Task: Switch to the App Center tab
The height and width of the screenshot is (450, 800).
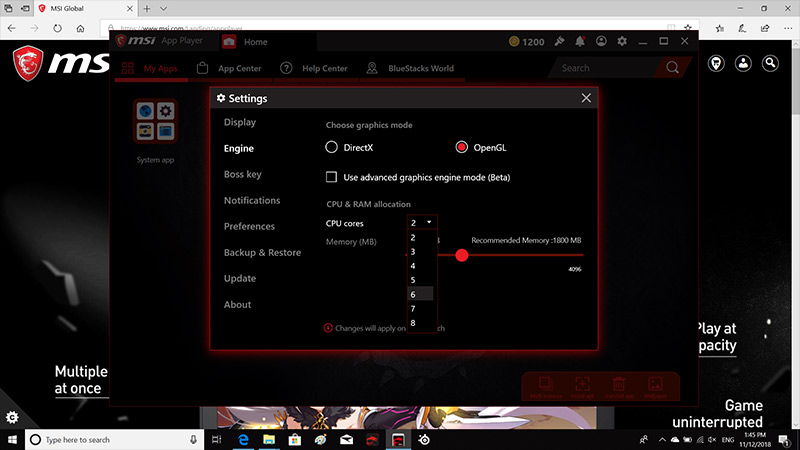Action: coord(239,69)
